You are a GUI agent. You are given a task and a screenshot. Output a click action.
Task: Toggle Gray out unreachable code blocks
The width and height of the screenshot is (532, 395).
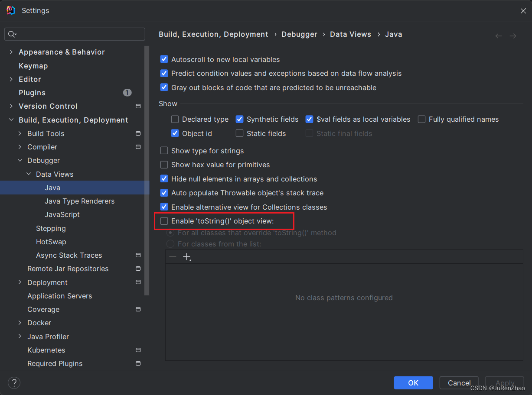(x=164, y=87)
